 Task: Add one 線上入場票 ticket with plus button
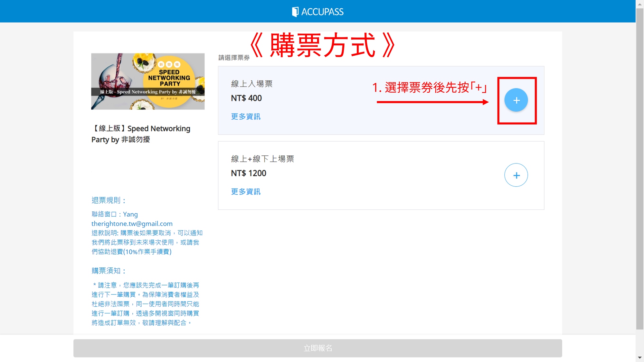pos(516,100)
